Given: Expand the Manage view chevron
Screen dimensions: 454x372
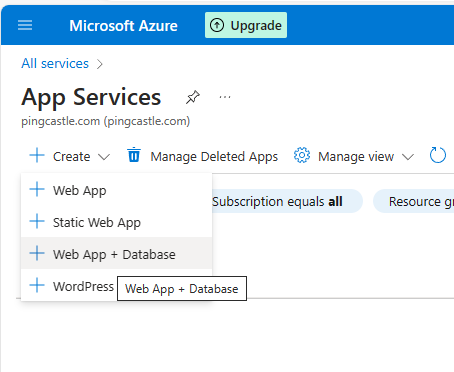Looking at the screenshot, I should [x=408, y=157].
